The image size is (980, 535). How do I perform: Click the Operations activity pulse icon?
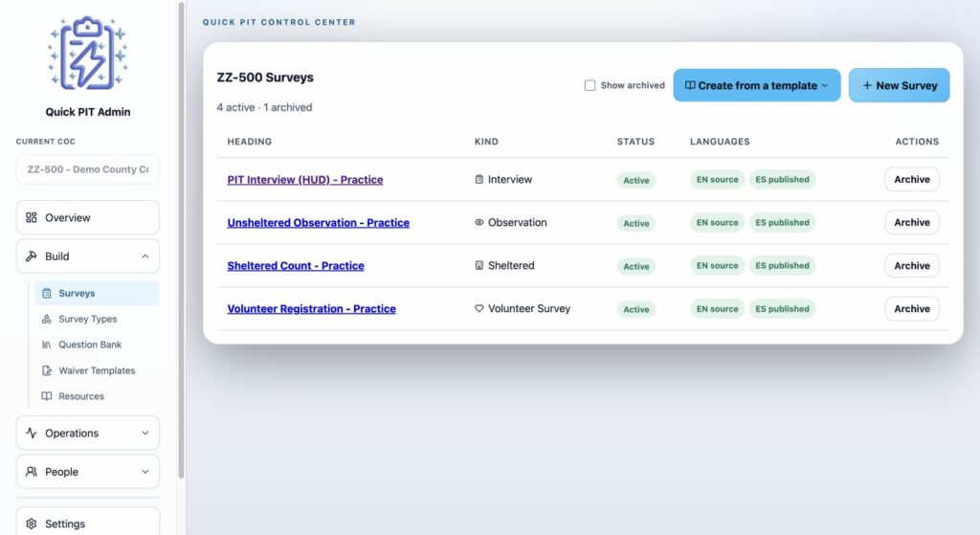[32, 434]
